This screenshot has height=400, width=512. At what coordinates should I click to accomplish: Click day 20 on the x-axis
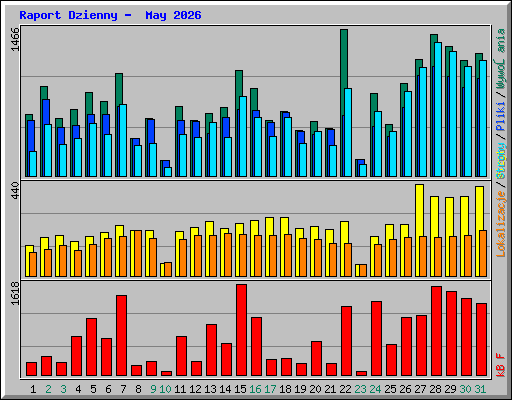click(x=315, y=389)
